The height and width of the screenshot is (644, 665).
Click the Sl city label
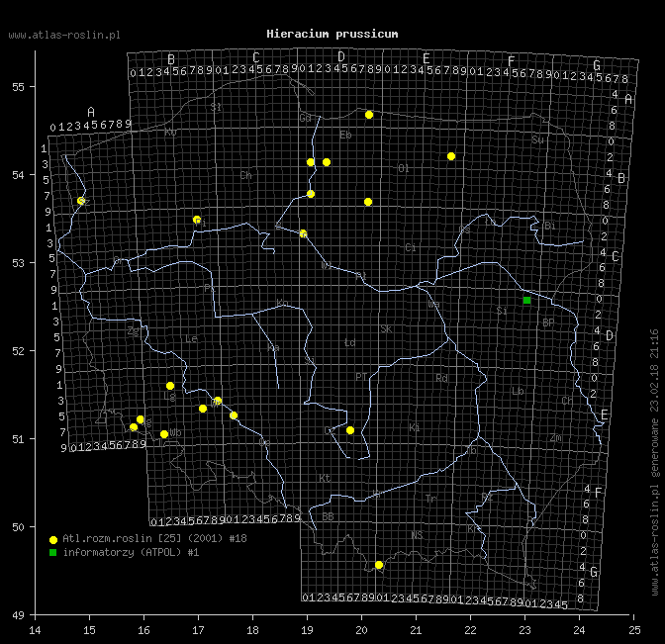216,107
